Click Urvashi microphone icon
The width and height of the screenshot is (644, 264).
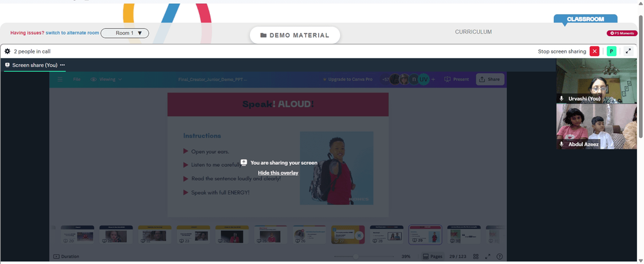562,99
